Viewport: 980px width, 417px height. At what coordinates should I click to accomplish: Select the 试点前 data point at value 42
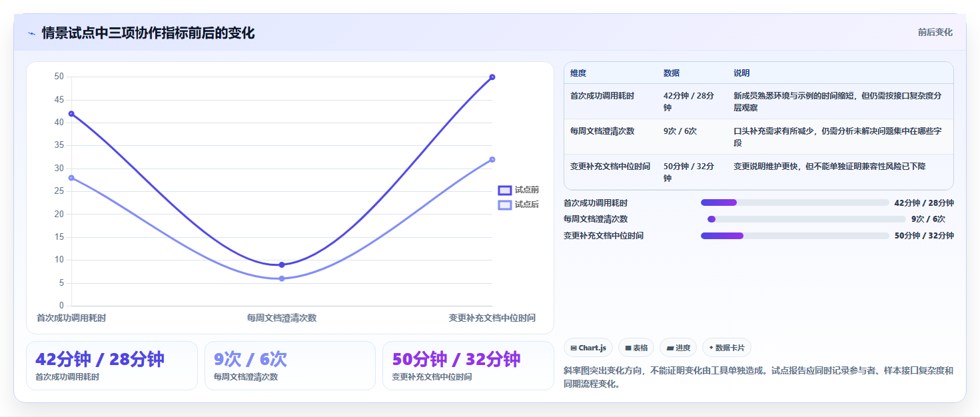[71, 114]
